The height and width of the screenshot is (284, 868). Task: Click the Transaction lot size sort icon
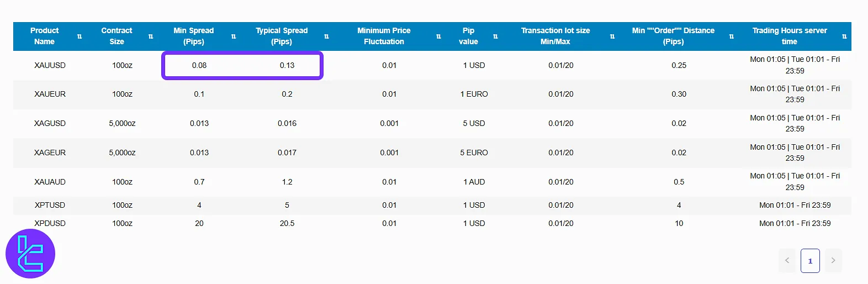(x=612, y=36)
